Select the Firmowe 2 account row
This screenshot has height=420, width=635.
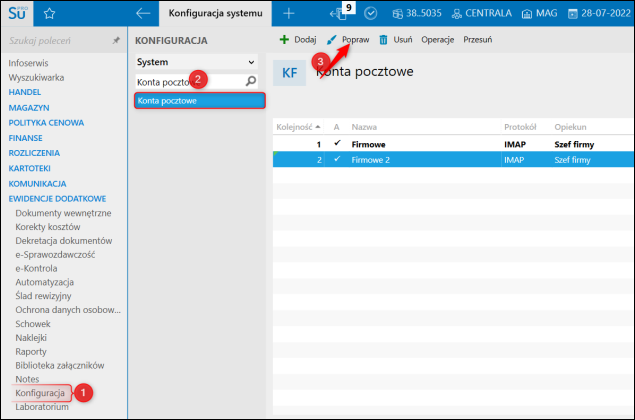[454, 159]
